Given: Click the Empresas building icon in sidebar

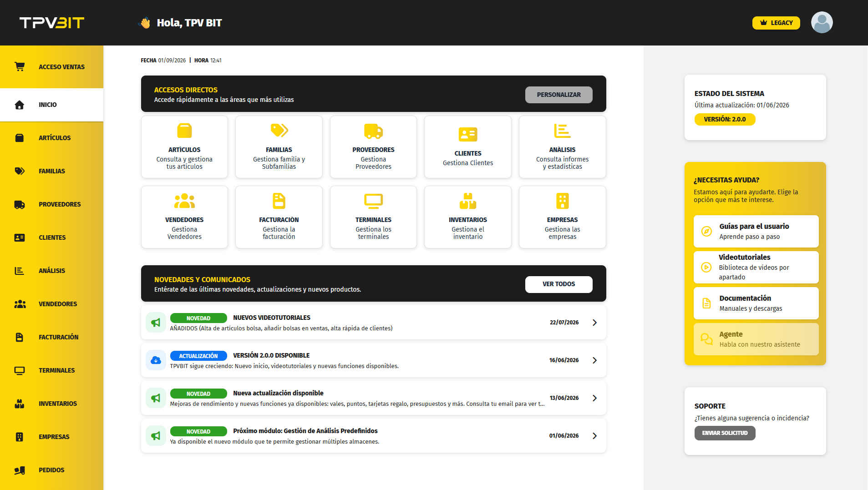Looking at the screenshot, I should (x=20, y=437).
